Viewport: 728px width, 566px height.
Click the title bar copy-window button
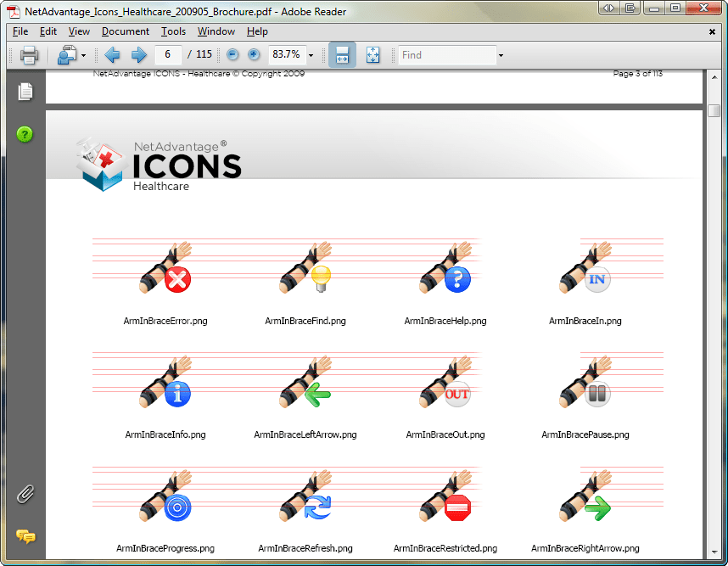630,8
